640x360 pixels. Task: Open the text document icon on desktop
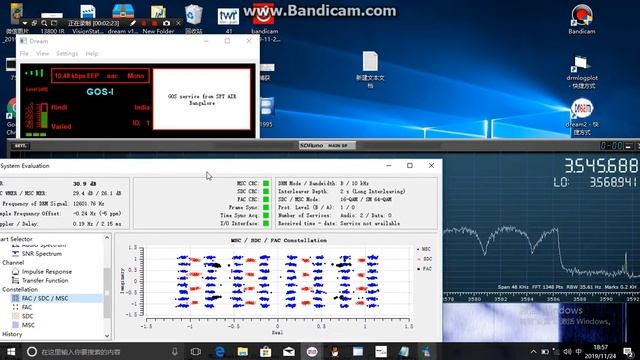coord(370,69)
